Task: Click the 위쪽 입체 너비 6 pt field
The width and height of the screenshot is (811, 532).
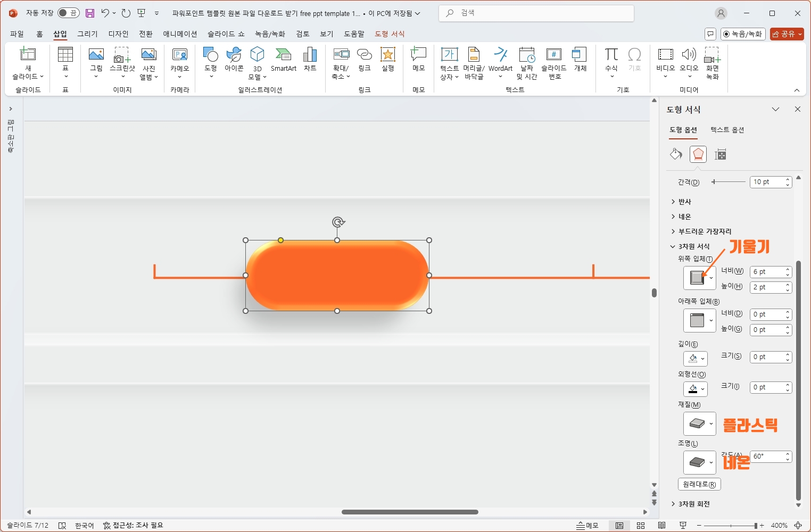Action: click(x=771, y=272)
